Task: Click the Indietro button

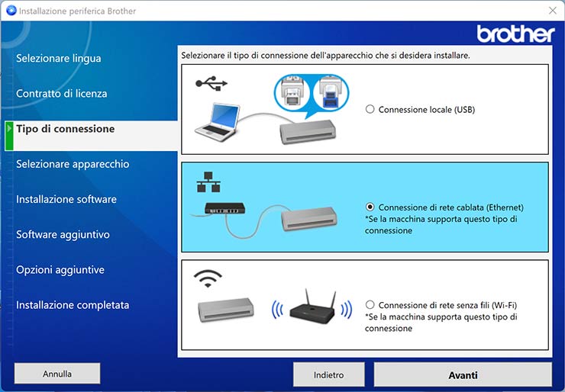Action: (329, 374)
